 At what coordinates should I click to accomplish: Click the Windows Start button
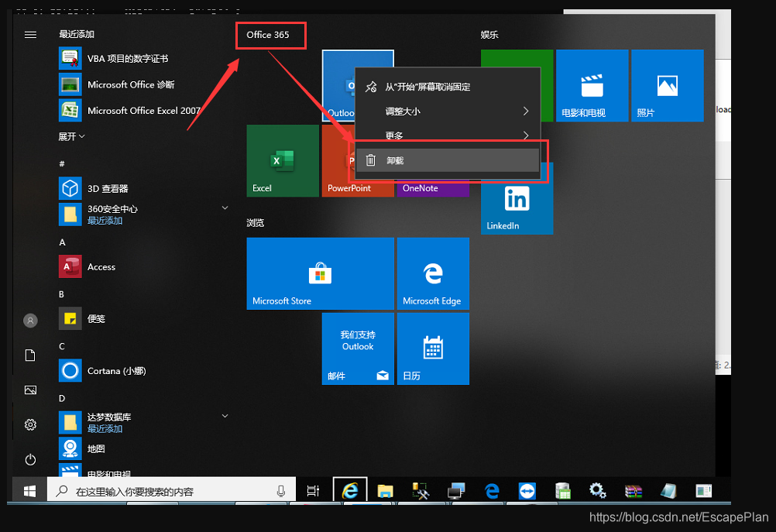pos(29,491)
